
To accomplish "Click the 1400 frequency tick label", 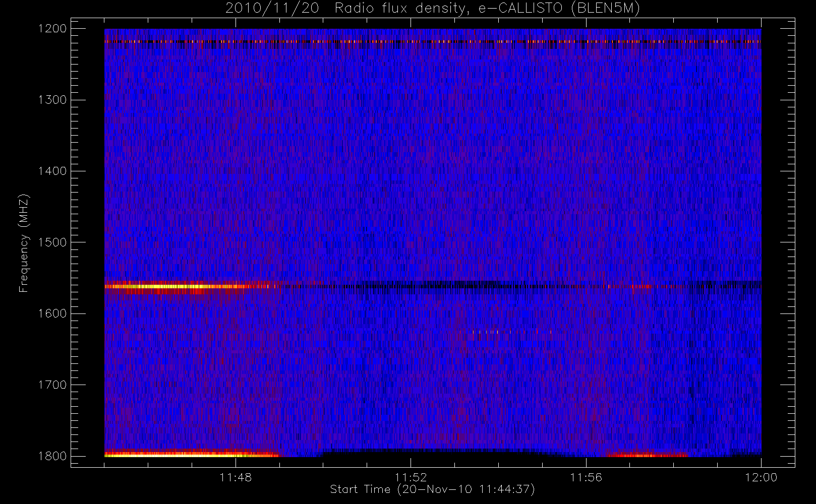I will tap(52, 171).
